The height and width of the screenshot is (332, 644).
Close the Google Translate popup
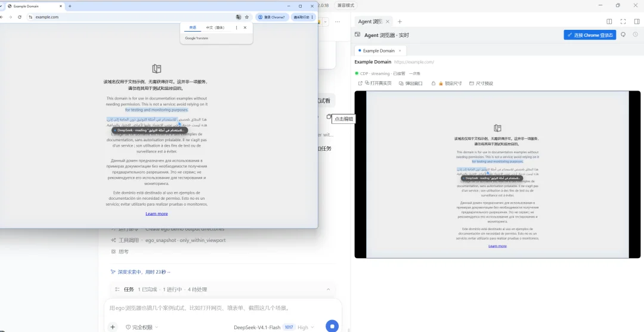pos(245,27)
